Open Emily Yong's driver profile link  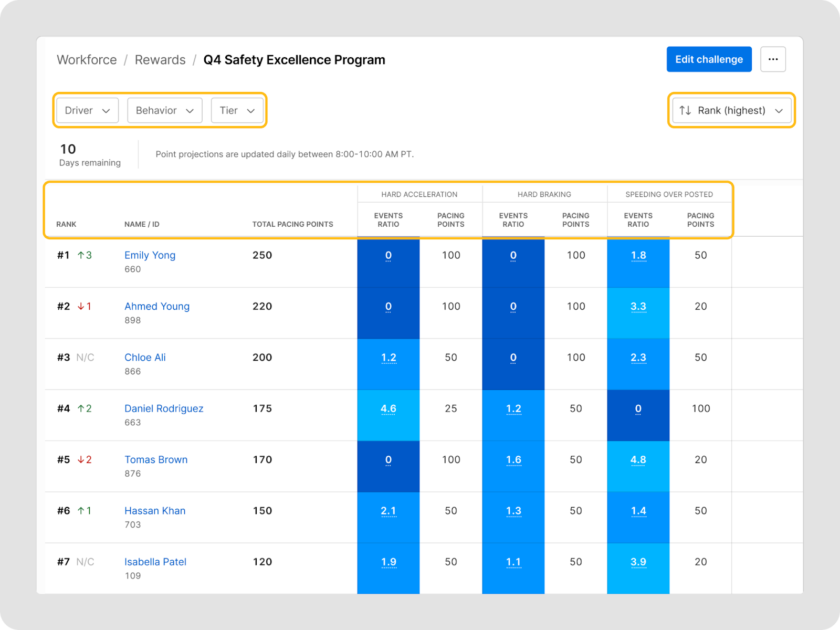150,255
